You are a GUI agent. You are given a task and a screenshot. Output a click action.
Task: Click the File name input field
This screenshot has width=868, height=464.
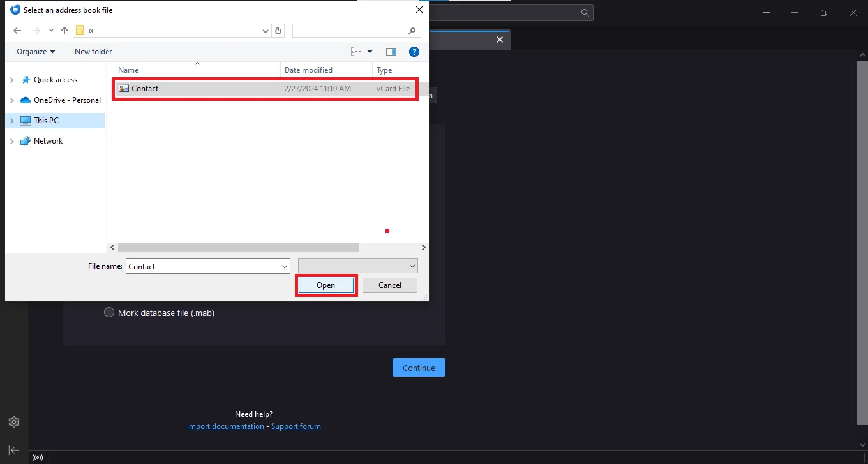click(x=202, y=266)
